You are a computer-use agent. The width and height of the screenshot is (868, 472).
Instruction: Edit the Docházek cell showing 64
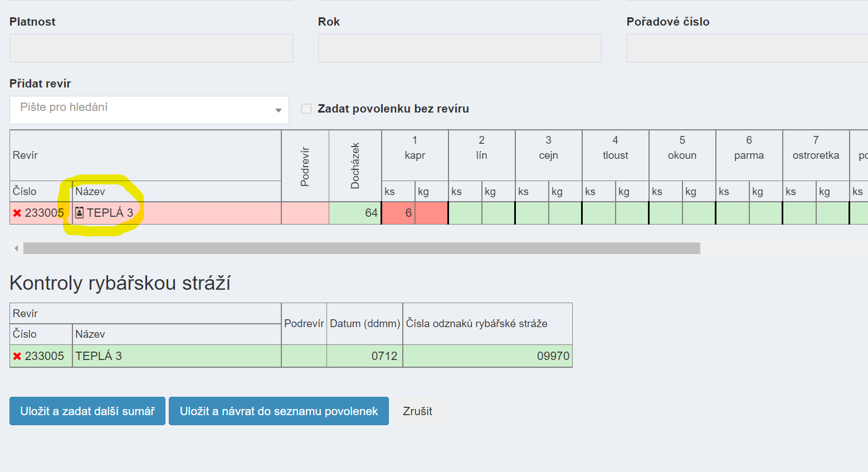pyautogui.click(x=355, y=213)
